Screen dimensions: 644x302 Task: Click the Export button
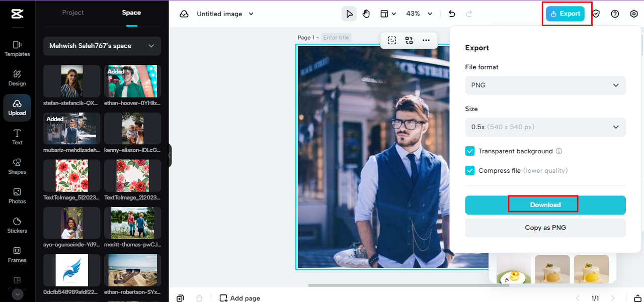565,14
